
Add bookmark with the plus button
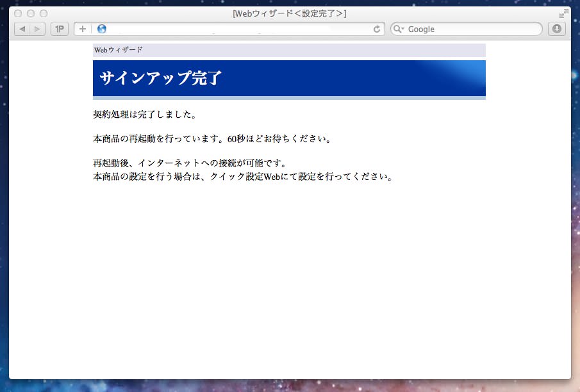coord(83,29)
